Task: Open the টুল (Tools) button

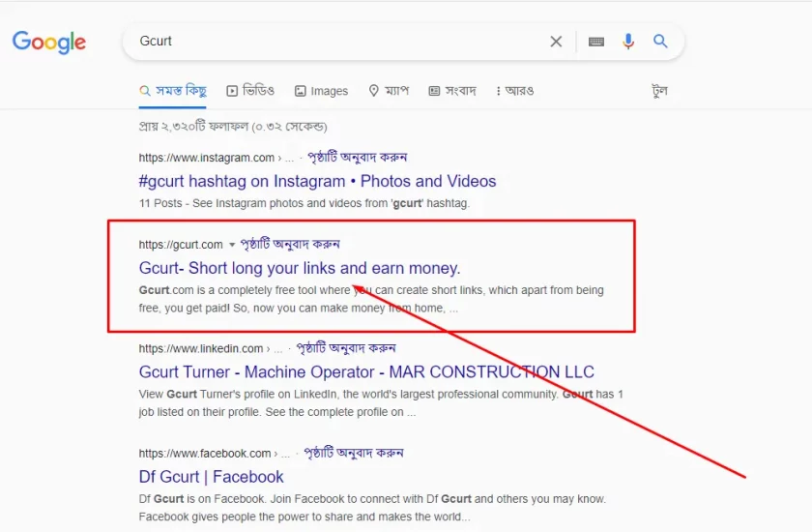Action: click(x=659, y=91)
